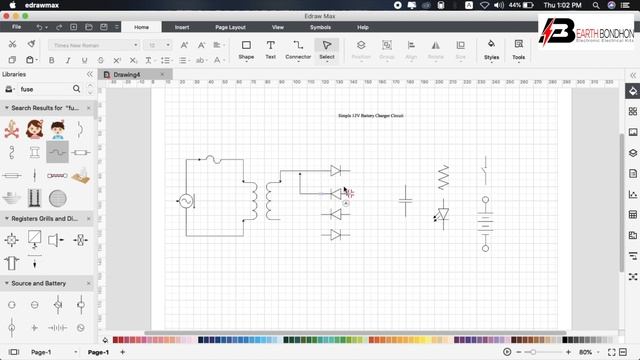Collapse the Search Results section
The height and width of the screenshot is (360, 640).
click(x=7, y=108)
